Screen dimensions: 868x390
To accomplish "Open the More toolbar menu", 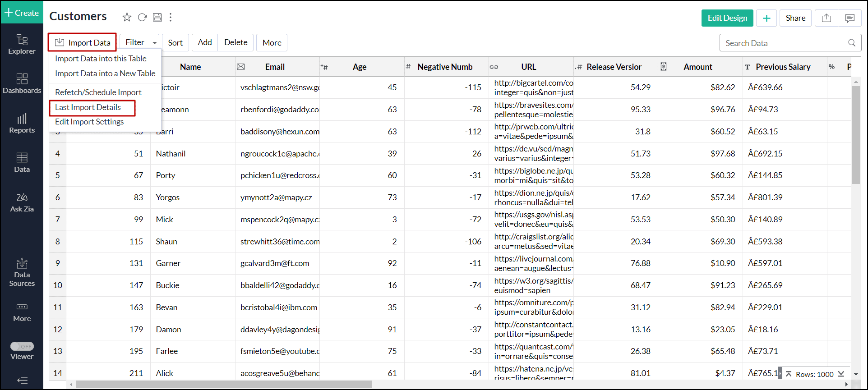I will click(x=272, y=43).
